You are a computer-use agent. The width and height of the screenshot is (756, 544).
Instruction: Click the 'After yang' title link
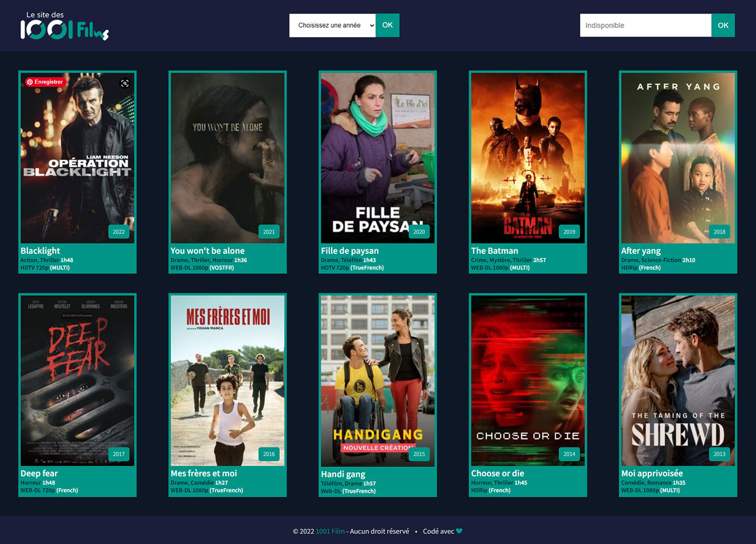coord(641,251)
